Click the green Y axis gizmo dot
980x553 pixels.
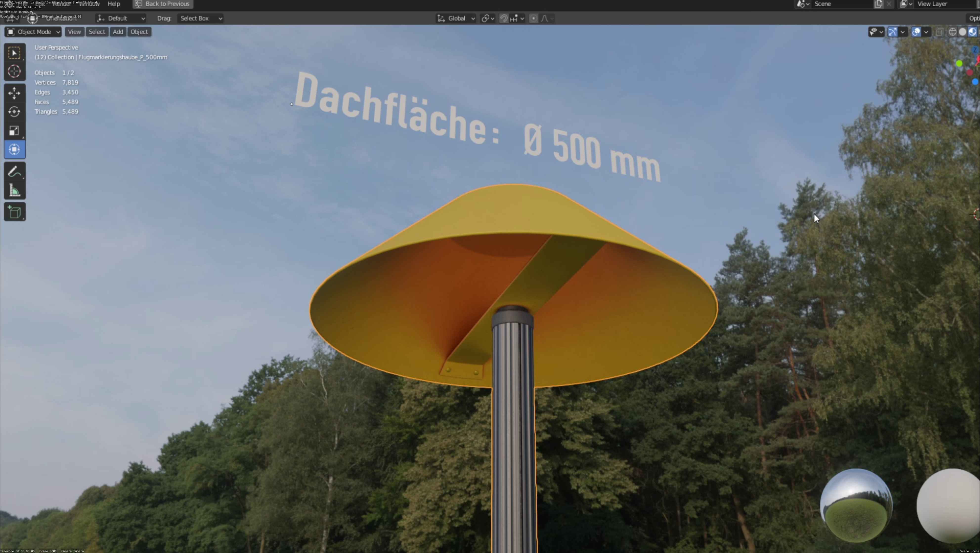point(959,63)
